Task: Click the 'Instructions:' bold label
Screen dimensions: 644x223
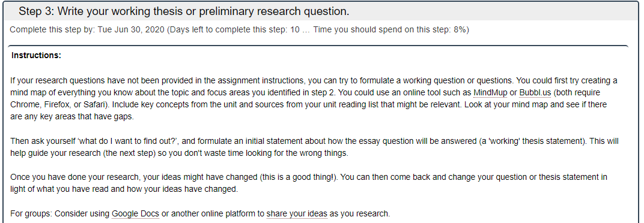Action: (36, 55)
